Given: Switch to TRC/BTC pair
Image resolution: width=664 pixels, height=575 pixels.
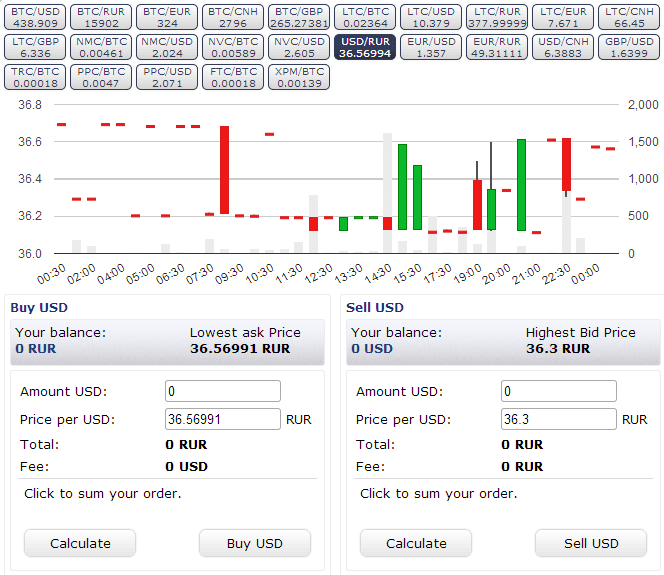Looking at the screenshot, I should coord(35,77).
